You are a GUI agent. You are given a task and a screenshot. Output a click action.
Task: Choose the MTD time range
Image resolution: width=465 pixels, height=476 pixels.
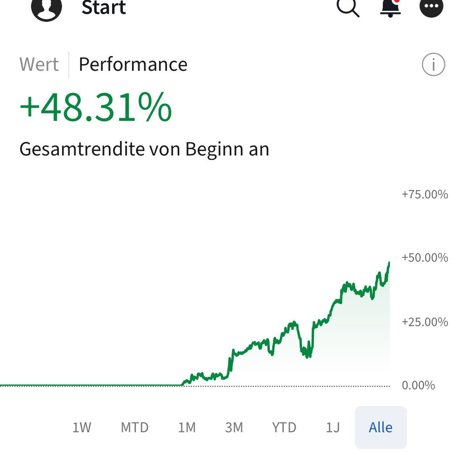[x=134, y=427]
